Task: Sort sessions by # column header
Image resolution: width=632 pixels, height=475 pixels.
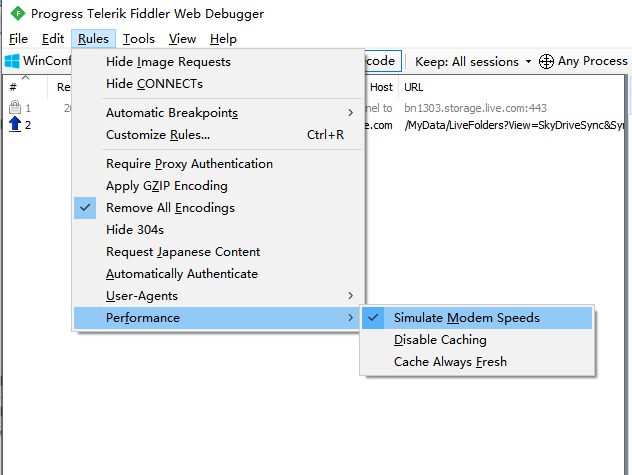Action: tap(25, 87)
